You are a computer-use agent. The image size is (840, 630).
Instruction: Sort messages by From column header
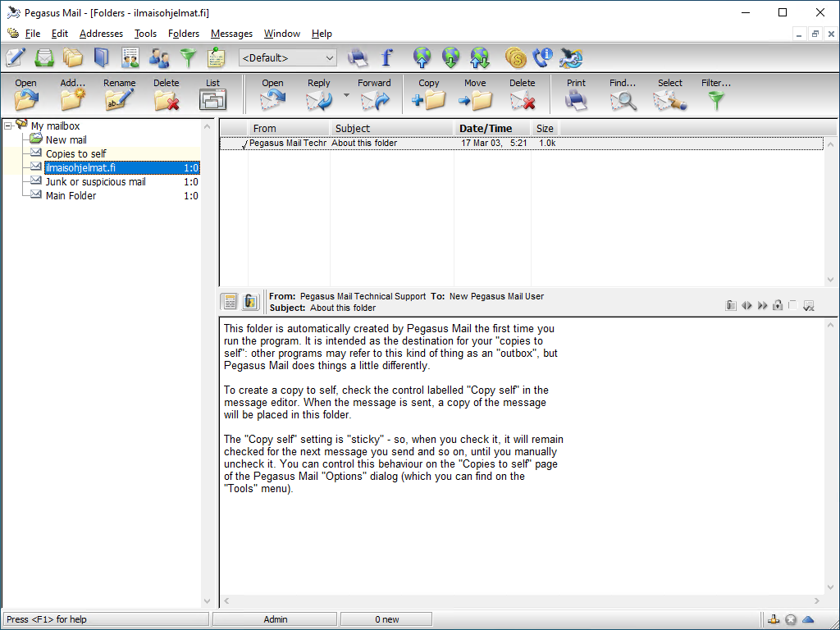click(x=289, y=129)
